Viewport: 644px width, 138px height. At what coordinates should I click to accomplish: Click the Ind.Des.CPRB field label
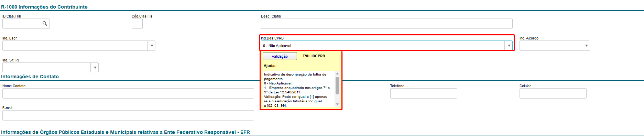pyautogui.click(x=272, y=38)
